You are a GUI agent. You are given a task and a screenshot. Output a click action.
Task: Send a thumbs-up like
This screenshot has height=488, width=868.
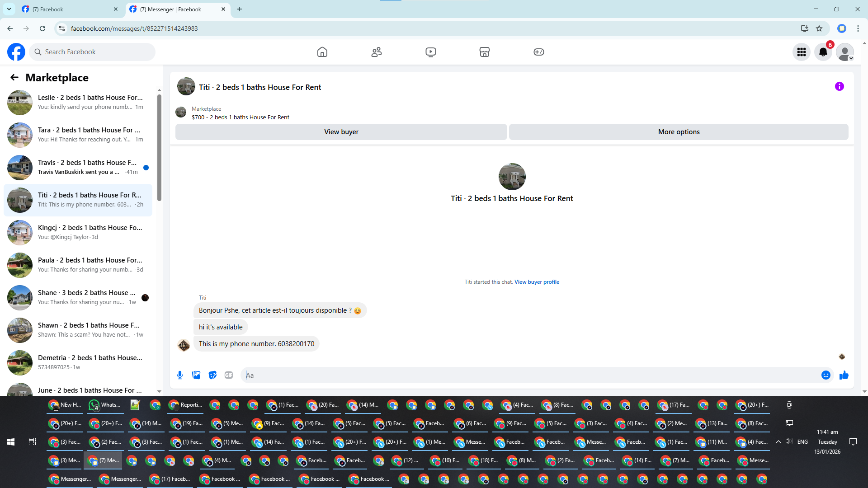click(x=844, y=375)
